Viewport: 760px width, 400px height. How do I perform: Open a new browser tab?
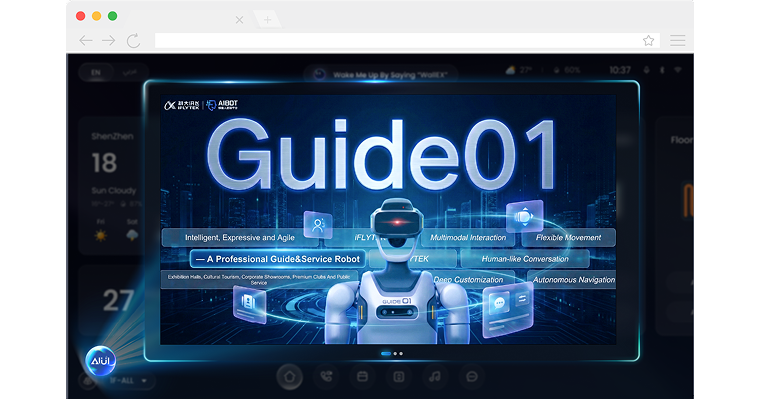(x=267, y=20)
